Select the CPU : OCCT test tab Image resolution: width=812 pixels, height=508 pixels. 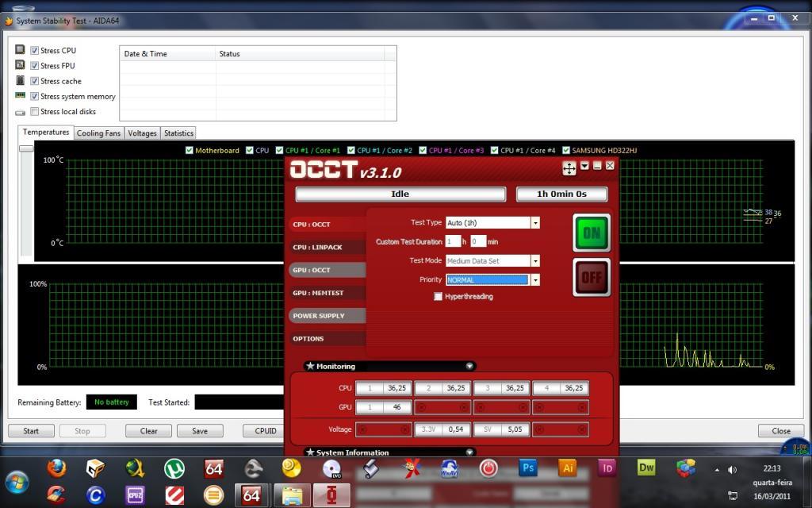[x=327, y=225]
